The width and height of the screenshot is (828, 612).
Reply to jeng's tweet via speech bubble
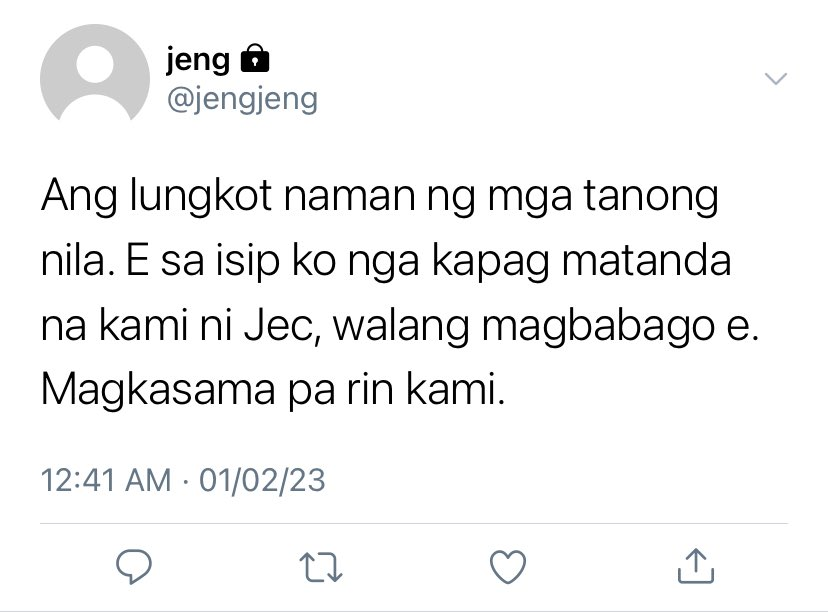coord(134,567)
